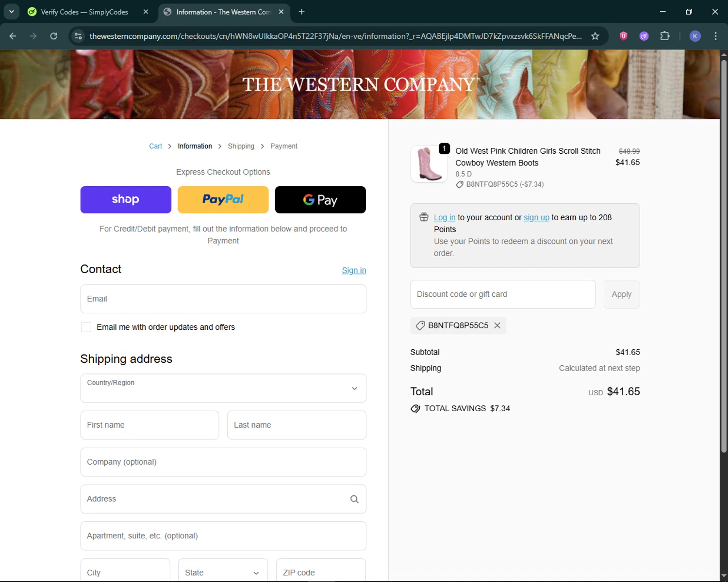Click the Log in link for points

445,218
